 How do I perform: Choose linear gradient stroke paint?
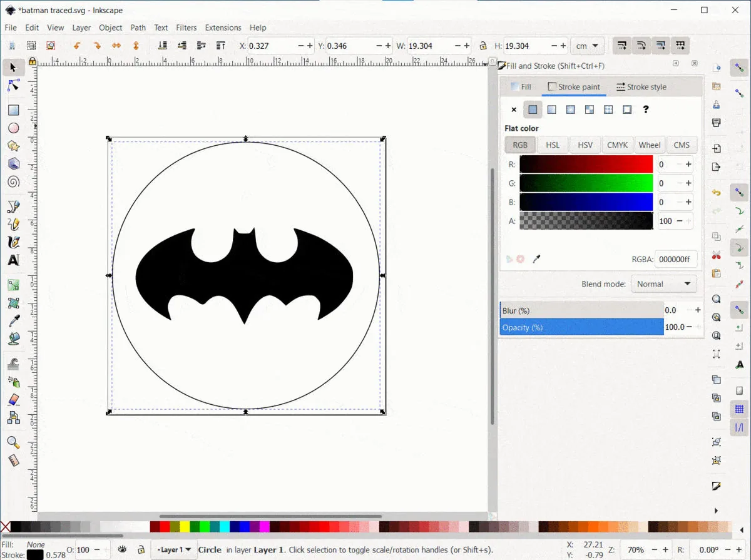coord(551,109)
